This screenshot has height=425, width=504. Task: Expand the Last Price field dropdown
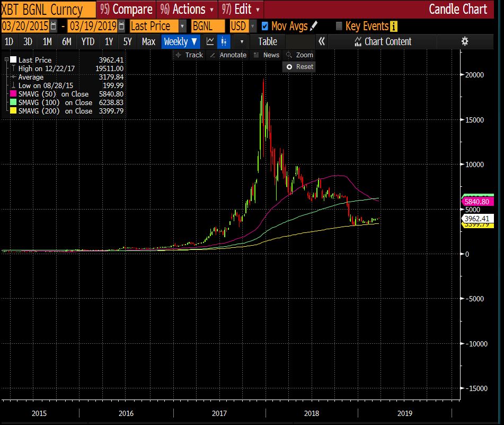click(x=183, y=26)
